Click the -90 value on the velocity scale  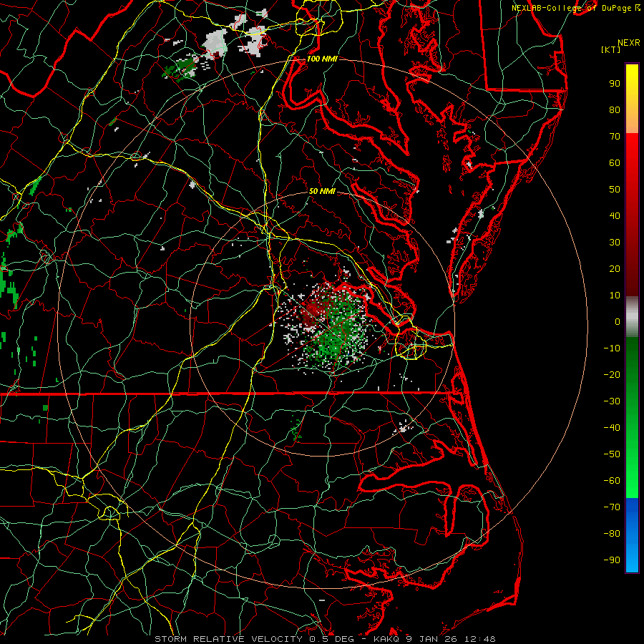tap(612, 560)
